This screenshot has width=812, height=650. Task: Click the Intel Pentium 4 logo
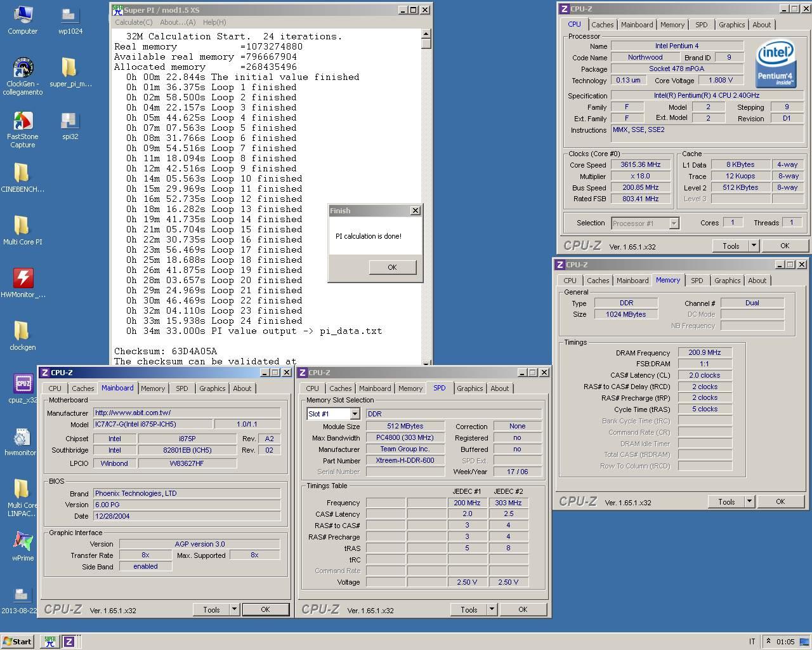coord(775,65)
